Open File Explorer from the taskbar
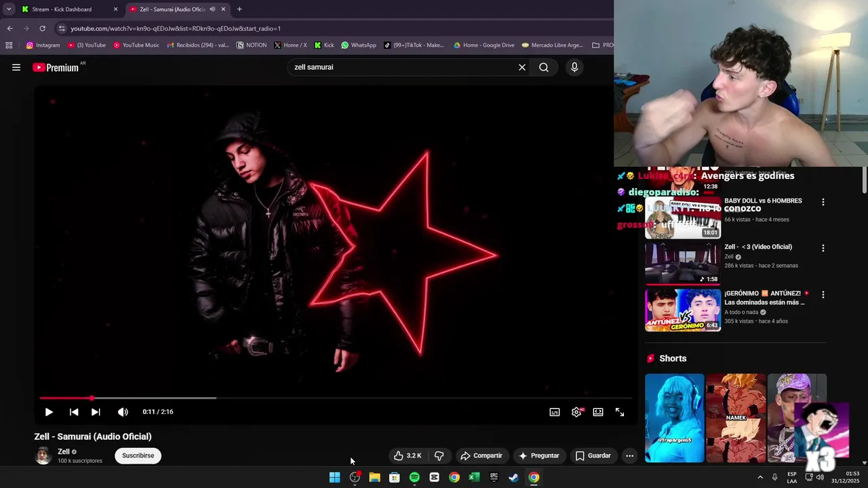The width and height of the screenshot is (868, 488). point(374,477)
